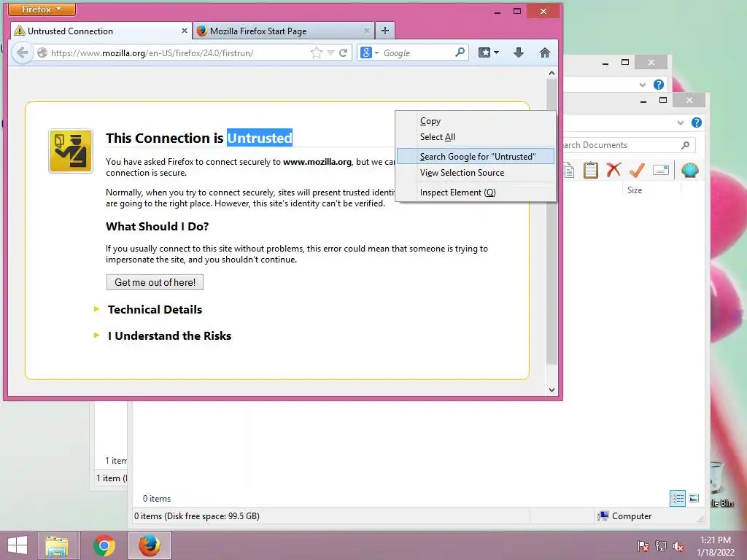Viewport: 747px width, 560px height.
Task: Click the Google search input field
Action: coord(417,52)
